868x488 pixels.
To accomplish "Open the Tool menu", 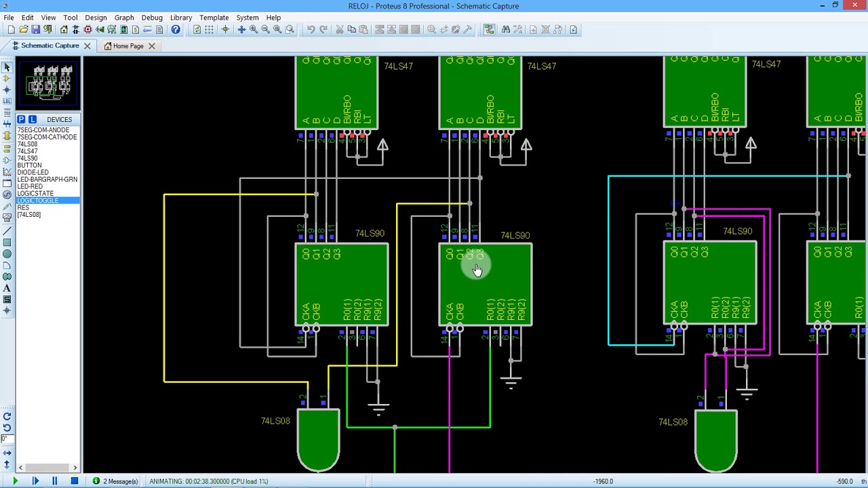I will pos(71,17).
